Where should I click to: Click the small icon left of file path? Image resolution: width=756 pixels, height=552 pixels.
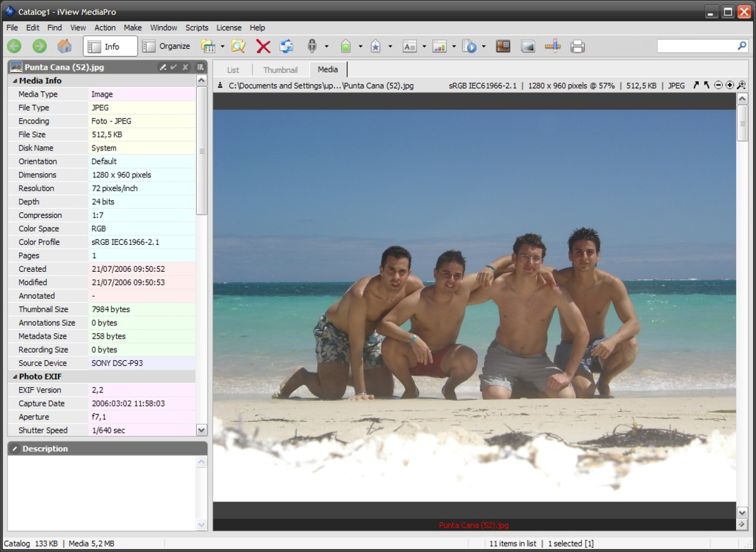point(220,86)
